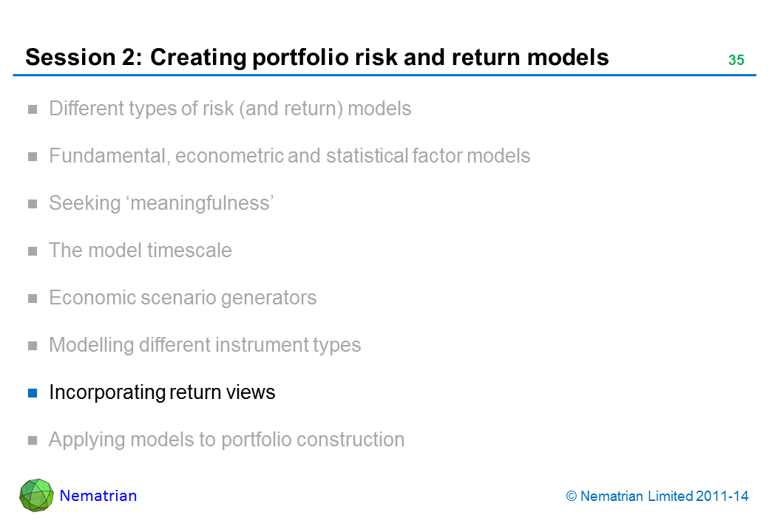
Task: Click the green Nematrian polyhedron logo
Action: [36, 495]
